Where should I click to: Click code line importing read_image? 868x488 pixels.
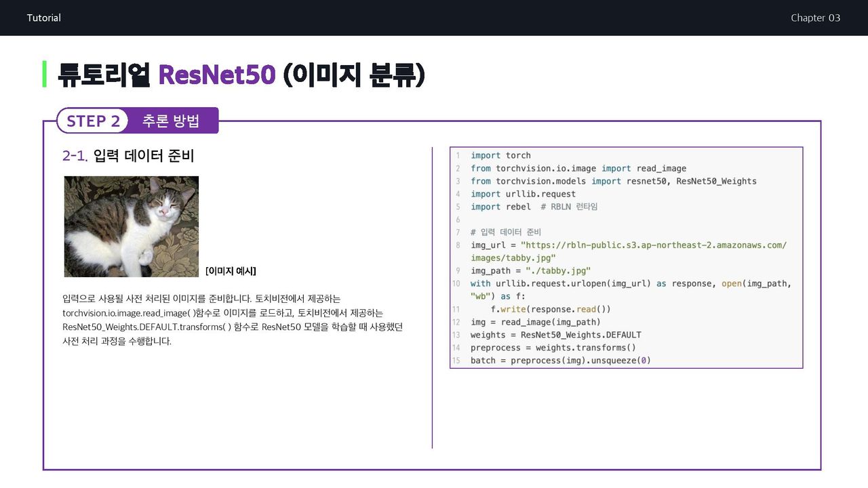tap(578, 168)
